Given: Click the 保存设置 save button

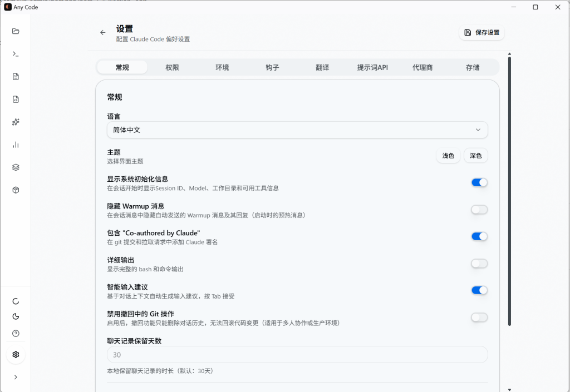Looking at the screenshot, I should [x=481, y=32].
